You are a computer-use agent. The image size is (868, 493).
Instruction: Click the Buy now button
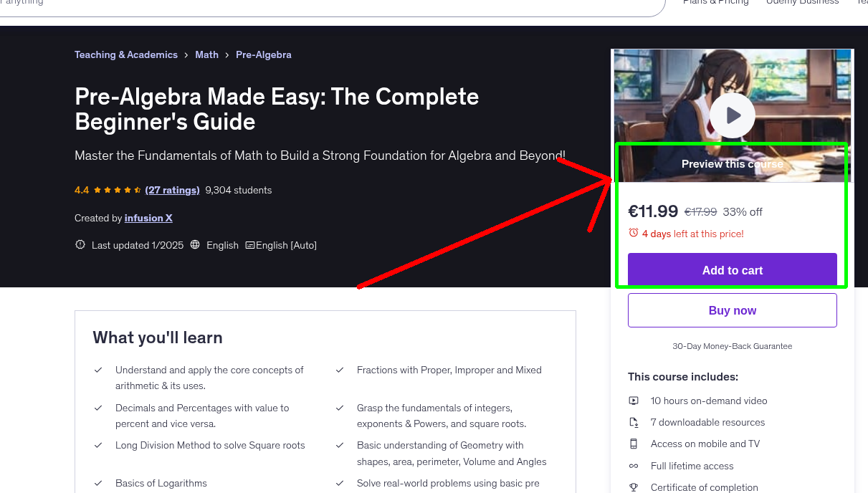click(732, 310)
